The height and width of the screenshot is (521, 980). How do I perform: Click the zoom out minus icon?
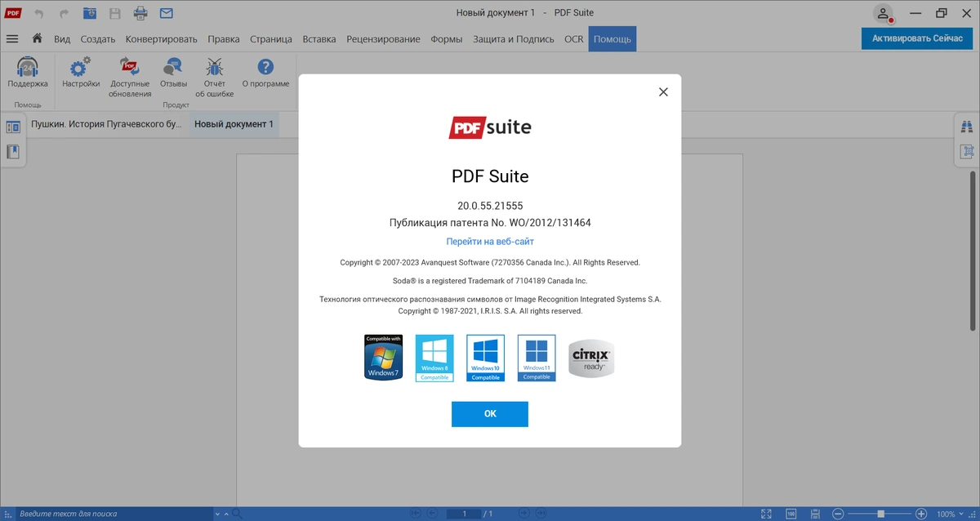(x=838, y=514)
